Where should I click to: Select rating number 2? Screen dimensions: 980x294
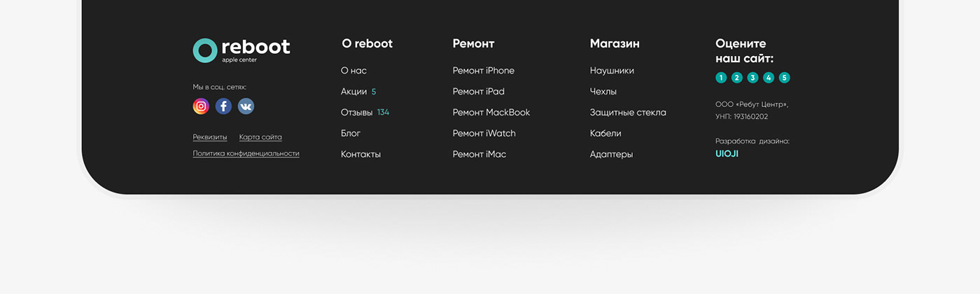737,78
